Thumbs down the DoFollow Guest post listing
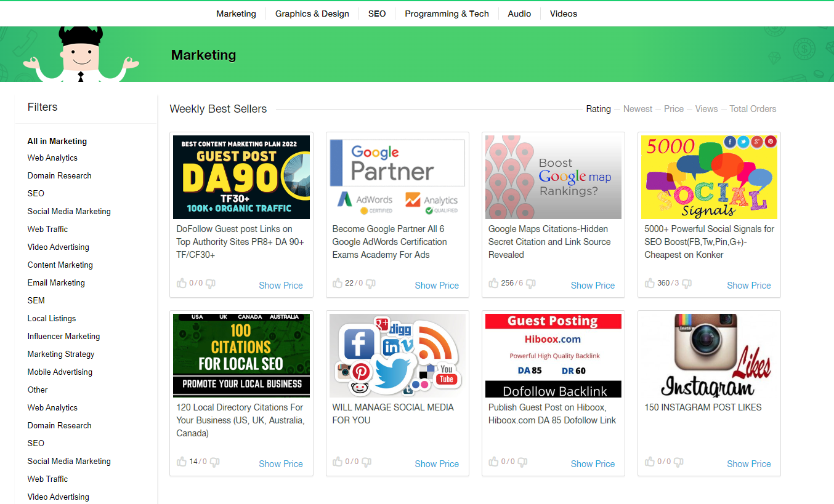834x504 pixels. coord(210,284)
